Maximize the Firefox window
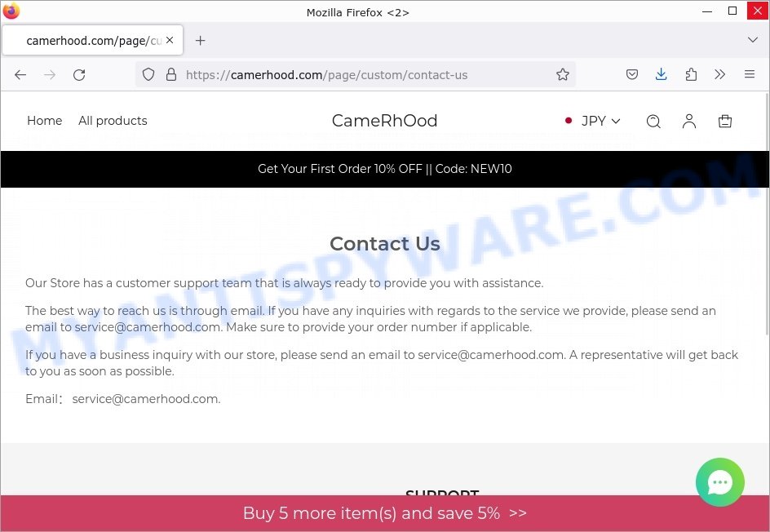 [732, 11]
